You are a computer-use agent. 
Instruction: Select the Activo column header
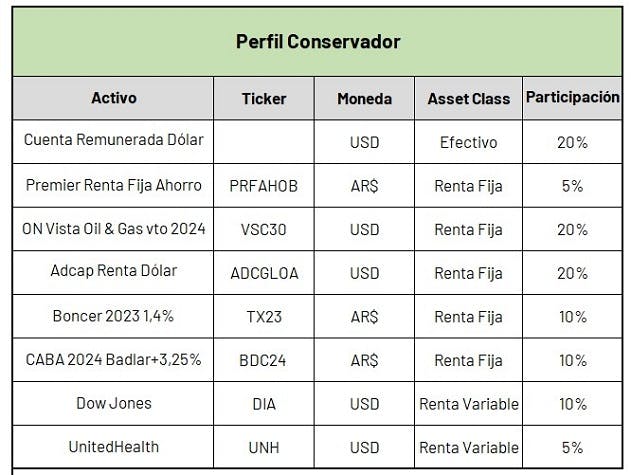113,98
